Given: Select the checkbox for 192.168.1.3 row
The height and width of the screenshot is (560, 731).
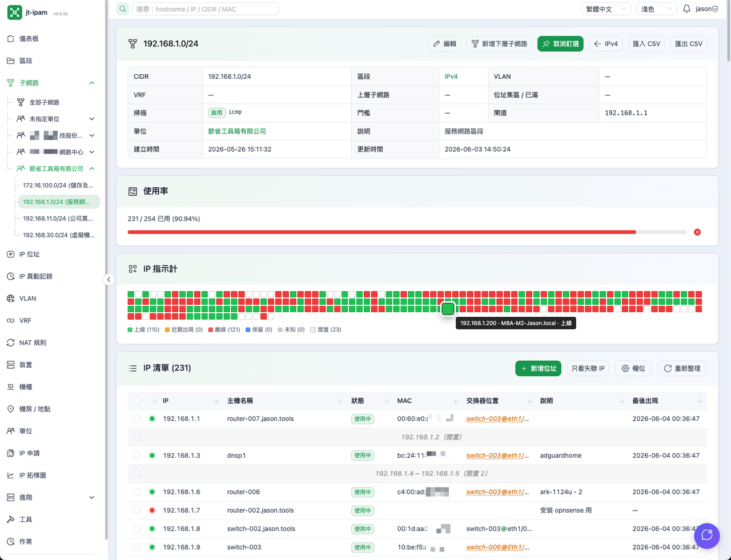Looking at the screenshot, I should (x=137, y=456).
